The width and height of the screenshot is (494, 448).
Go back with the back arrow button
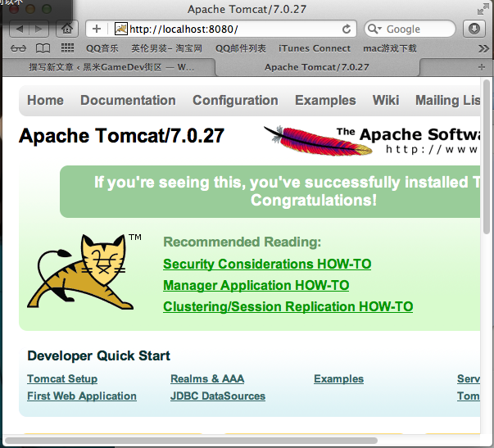click(x=20, y=29)
